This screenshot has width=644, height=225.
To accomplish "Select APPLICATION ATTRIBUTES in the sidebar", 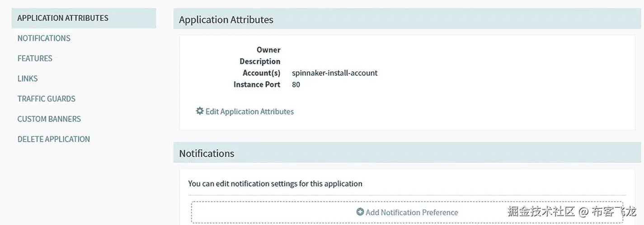I will coord(63,18).
